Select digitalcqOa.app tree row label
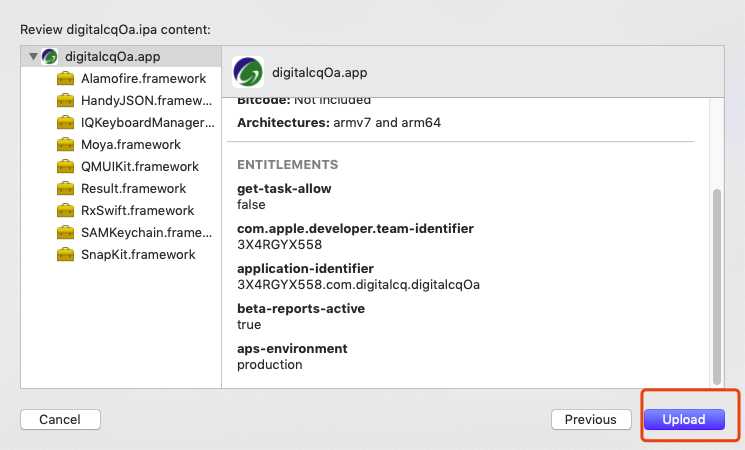The height and width of the screenshot is (450, 745). point(113,57)
